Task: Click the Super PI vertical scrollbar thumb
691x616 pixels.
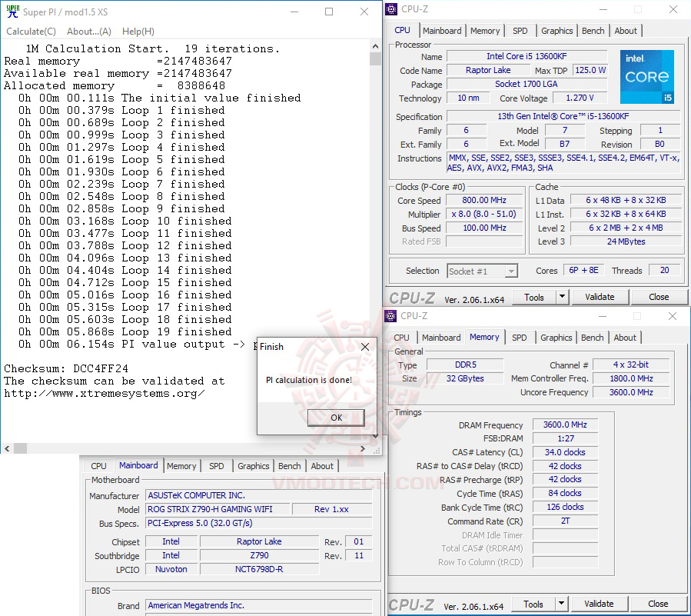Action: point(375,58)
